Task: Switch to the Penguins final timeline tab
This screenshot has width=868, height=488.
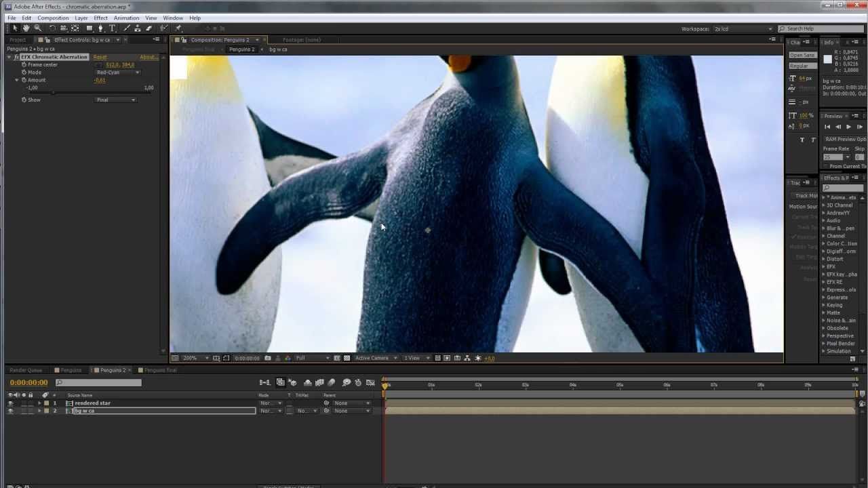Action: pyautogui.click(x=160, y=370)
